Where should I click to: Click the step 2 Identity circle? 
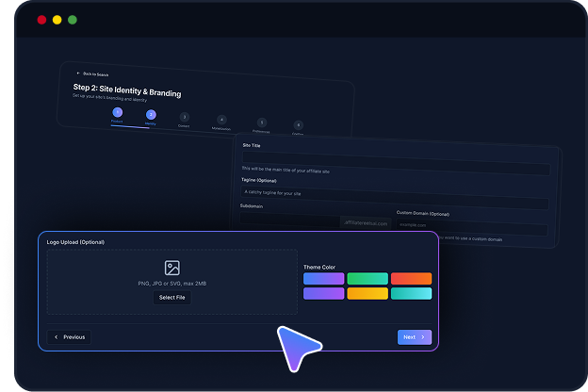[x=151, y=115]
